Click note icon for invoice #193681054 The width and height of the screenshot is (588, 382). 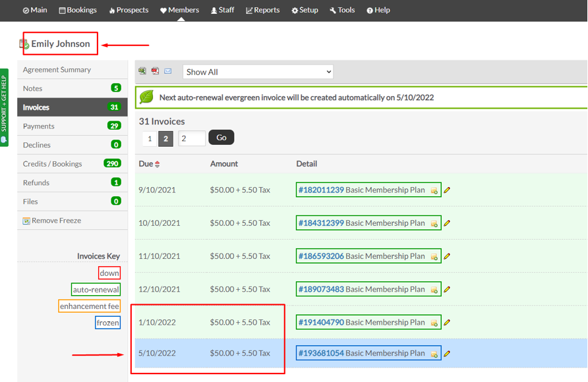point(434,354)
